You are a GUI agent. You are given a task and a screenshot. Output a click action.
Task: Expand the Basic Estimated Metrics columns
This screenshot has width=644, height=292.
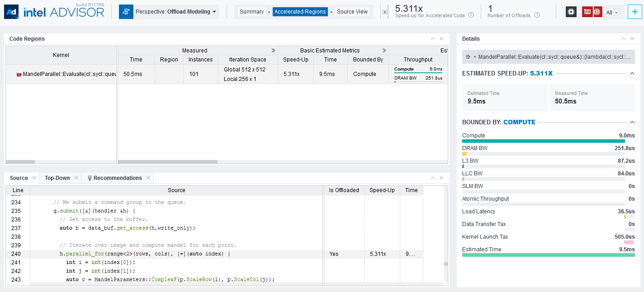(384, 51)
